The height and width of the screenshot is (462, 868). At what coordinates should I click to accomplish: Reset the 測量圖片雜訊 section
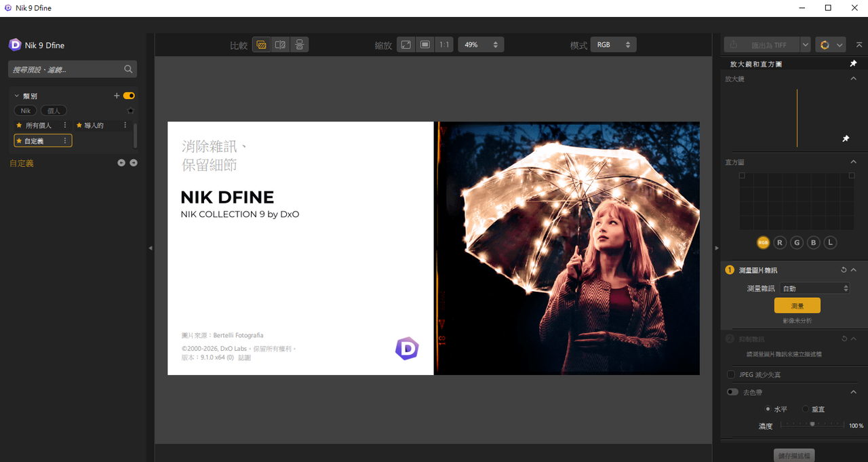click(x=844, y=270)
